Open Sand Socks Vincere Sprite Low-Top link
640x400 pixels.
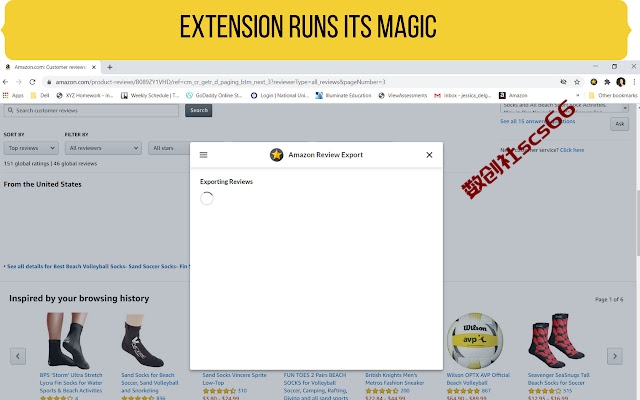coord(234,379)
